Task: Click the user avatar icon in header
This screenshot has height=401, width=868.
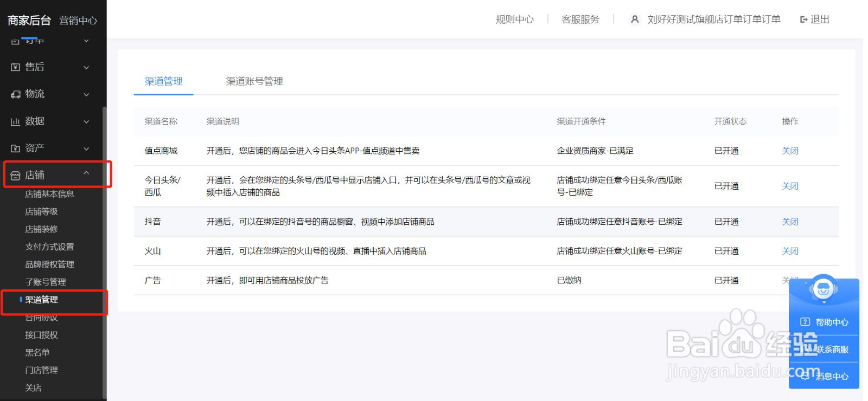Action: tap(635, 20)
